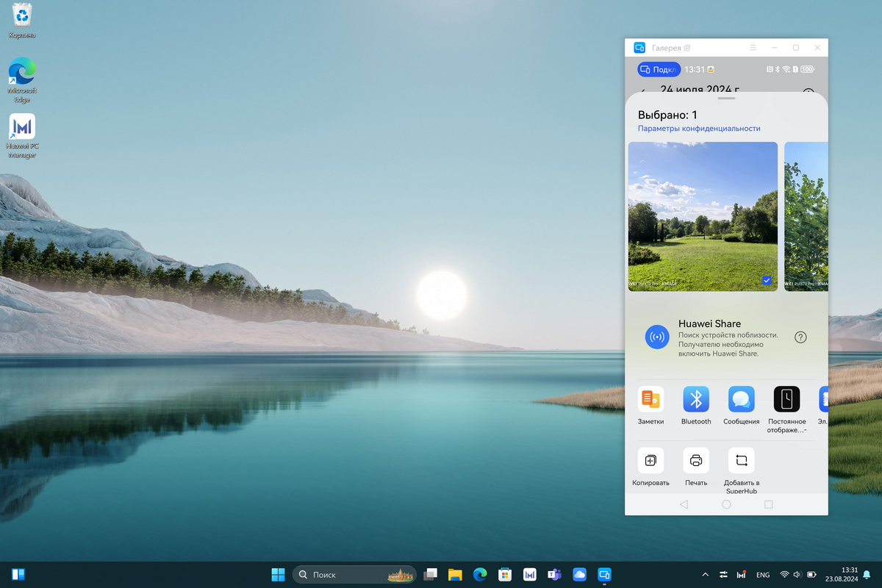882x588 pixels.
Task: Open Microsoft Store from the taskbar
Action: (505, 574)
